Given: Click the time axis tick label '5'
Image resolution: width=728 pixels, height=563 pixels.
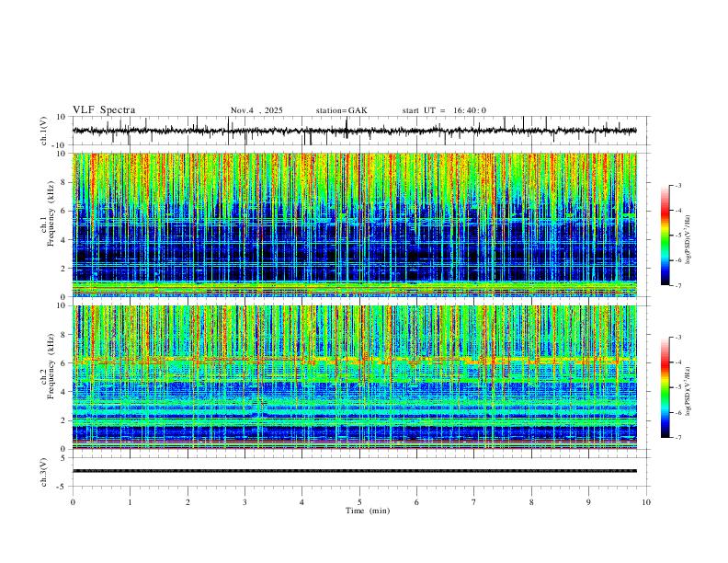Looking at the screenshot, I should [359, 502].
